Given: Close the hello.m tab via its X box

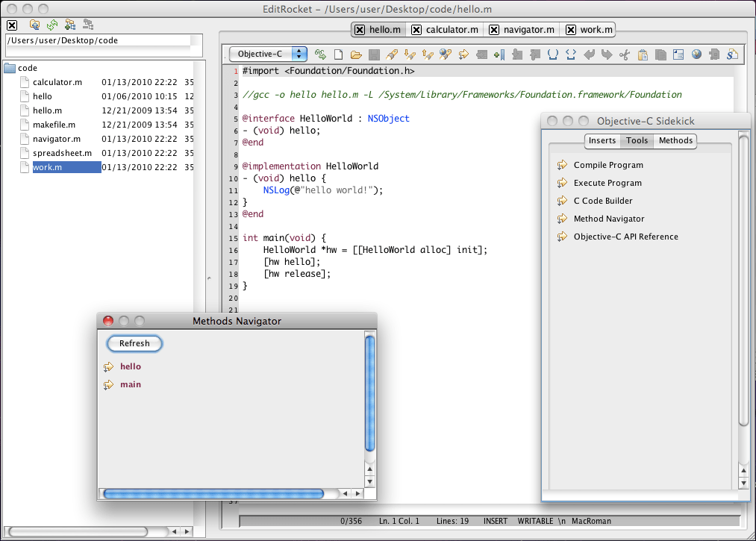Looking at the screenshot, I should tap(360, 30).
